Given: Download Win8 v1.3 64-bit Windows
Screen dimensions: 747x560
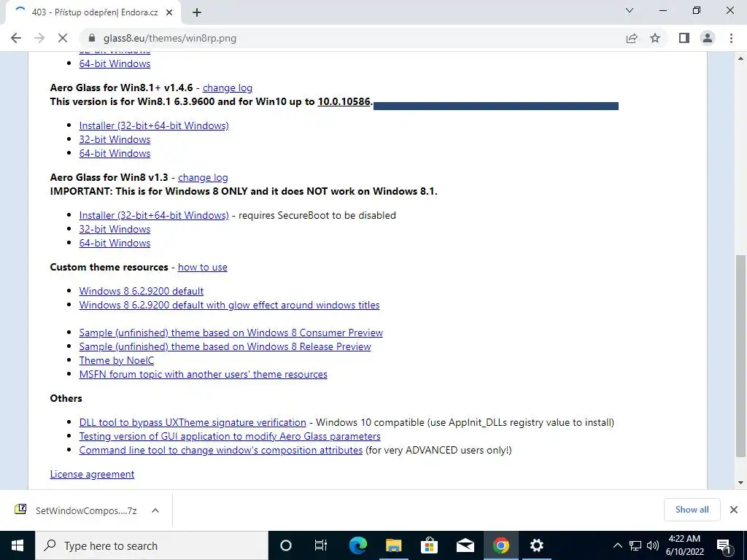Looking at the screenshot, I should point(115,243).
